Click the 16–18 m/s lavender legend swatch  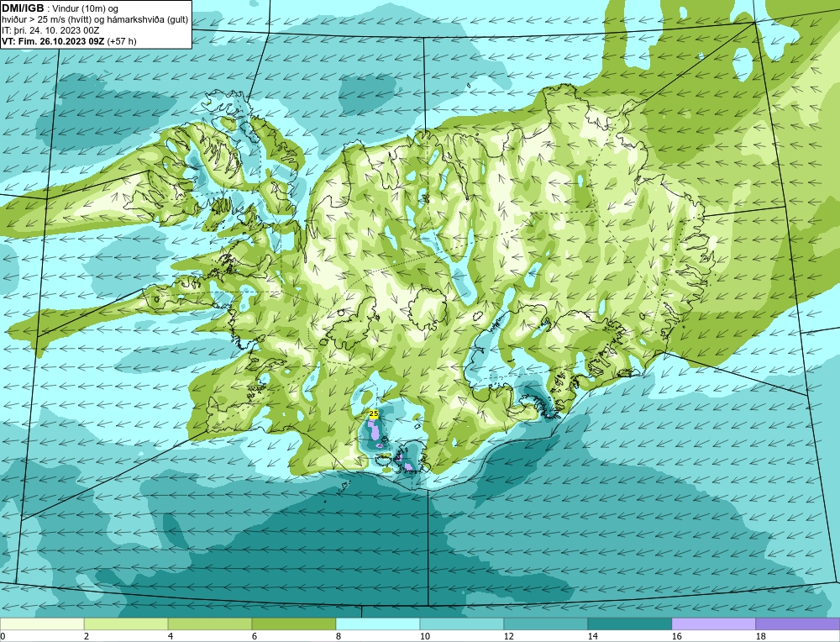pyautogui.click(x=713, y=624)
